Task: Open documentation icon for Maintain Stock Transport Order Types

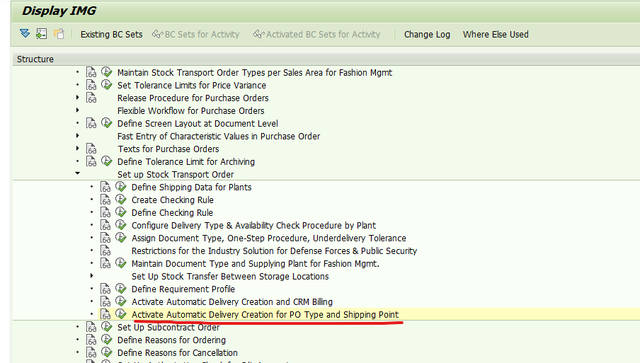Action: point(91,73)
